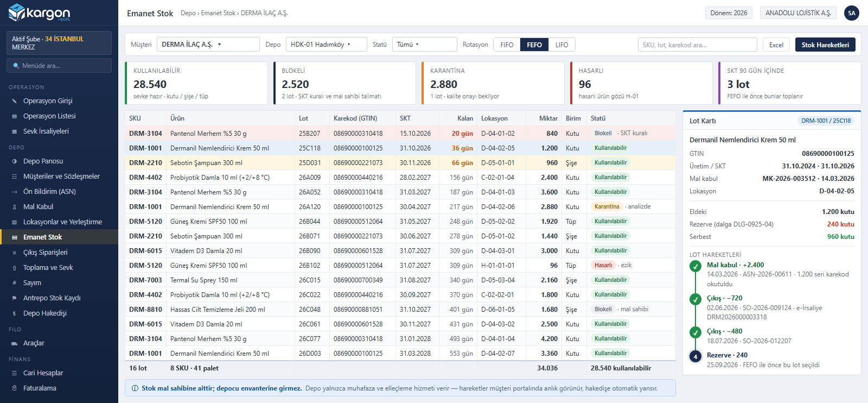Click the Excel export button

point(776,45)
